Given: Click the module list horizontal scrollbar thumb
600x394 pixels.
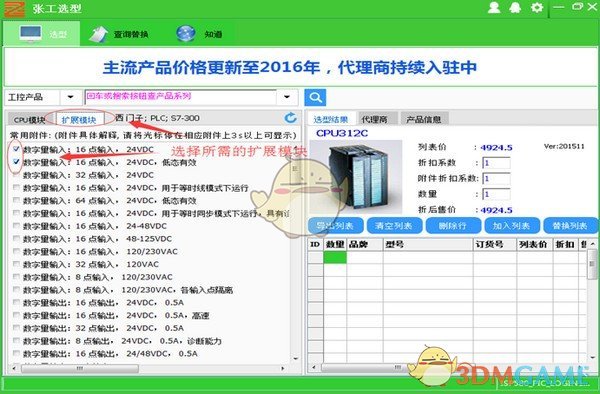Looking at the screenshot, I should [80, 368].
